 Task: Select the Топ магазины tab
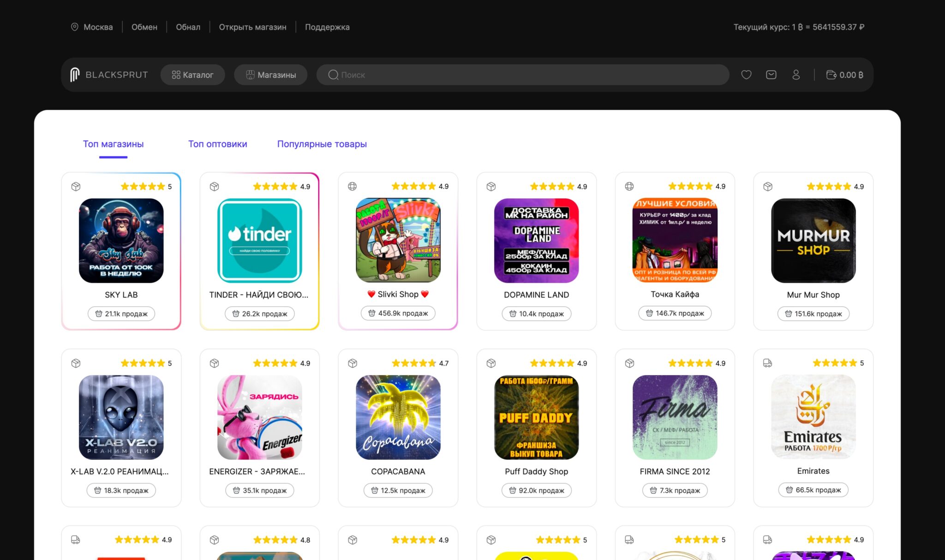coord(113,144)
